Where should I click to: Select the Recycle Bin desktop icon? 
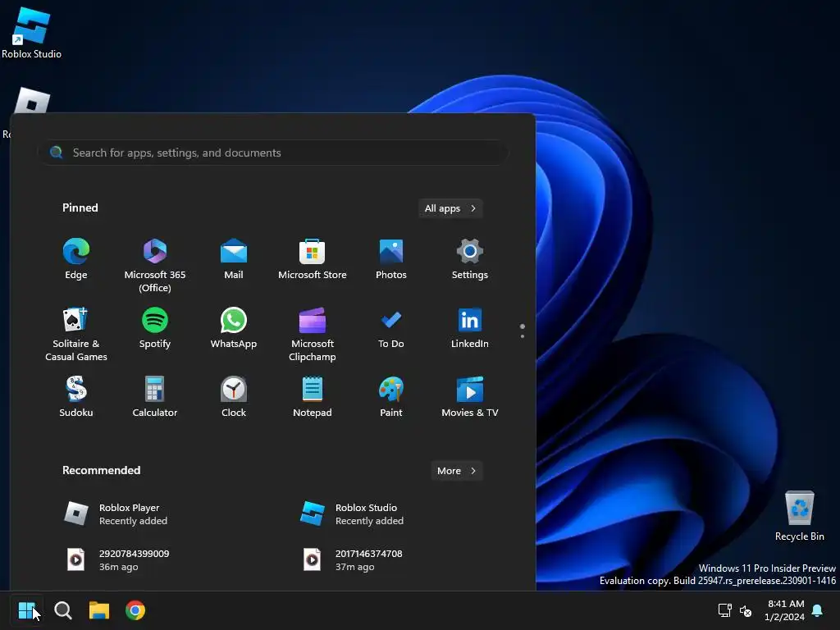coord(799,516)
